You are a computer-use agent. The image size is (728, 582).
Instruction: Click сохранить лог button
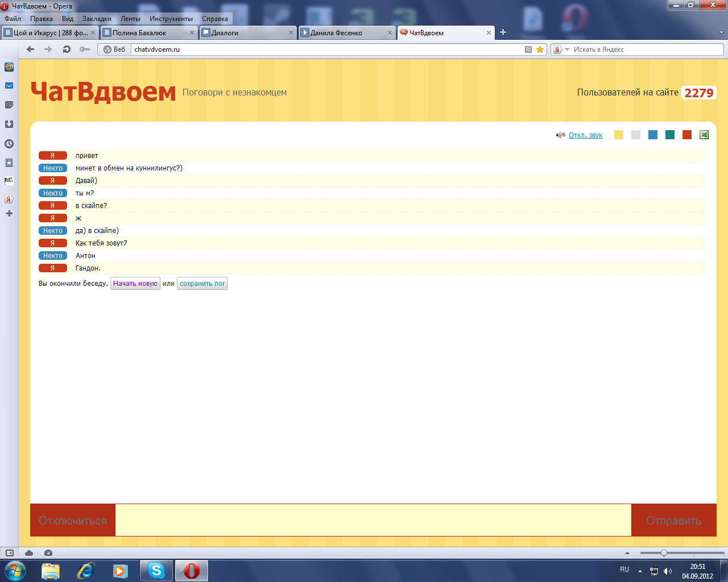202,284
